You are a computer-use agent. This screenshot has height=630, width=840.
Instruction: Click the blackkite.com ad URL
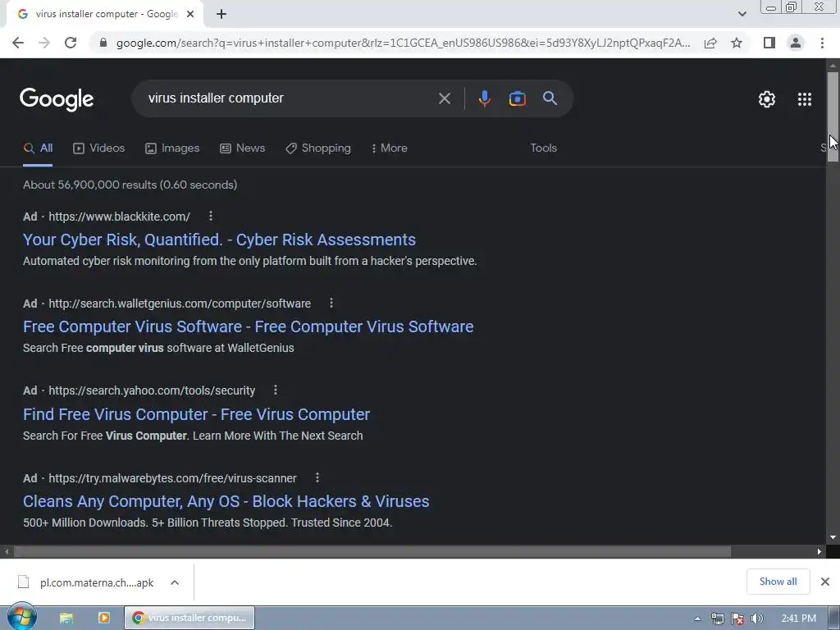(120, 217)
